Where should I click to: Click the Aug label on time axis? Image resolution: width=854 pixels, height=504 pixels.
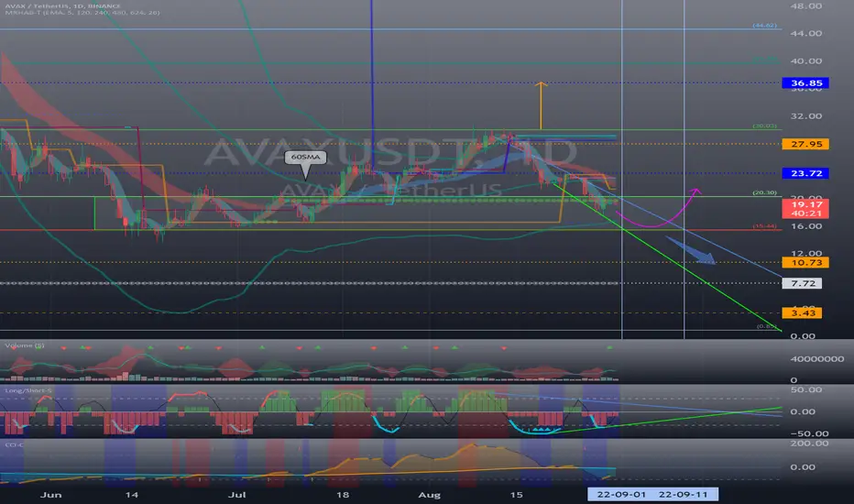coord(429,495)
